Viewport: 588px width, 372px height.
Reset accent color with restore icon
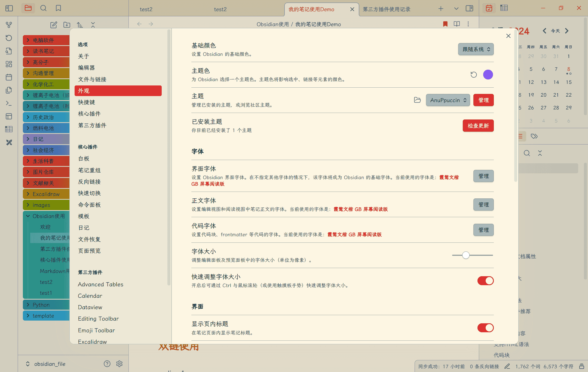click(x=474, y=75)
